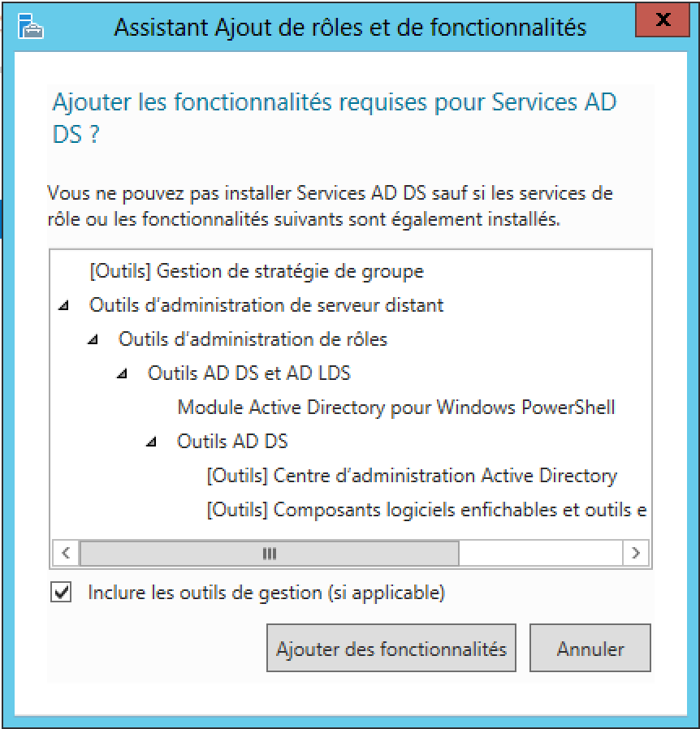Click the horizontal scrollbar thumb
Image resolution: width=700 pixels, height=729 pixels.
click(270, 554)
